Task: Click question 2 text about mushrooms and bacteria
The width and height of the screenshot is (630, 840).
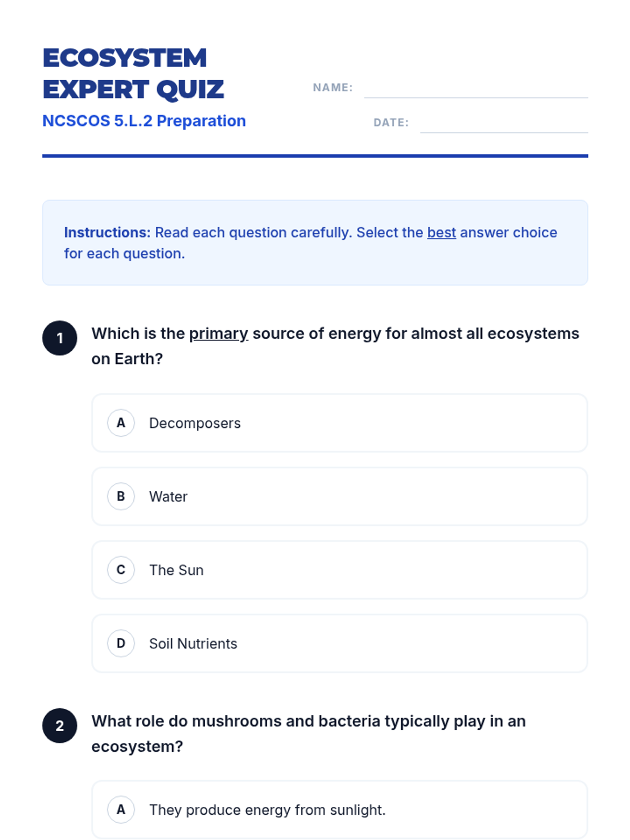Action: click(x=309, y=733)
